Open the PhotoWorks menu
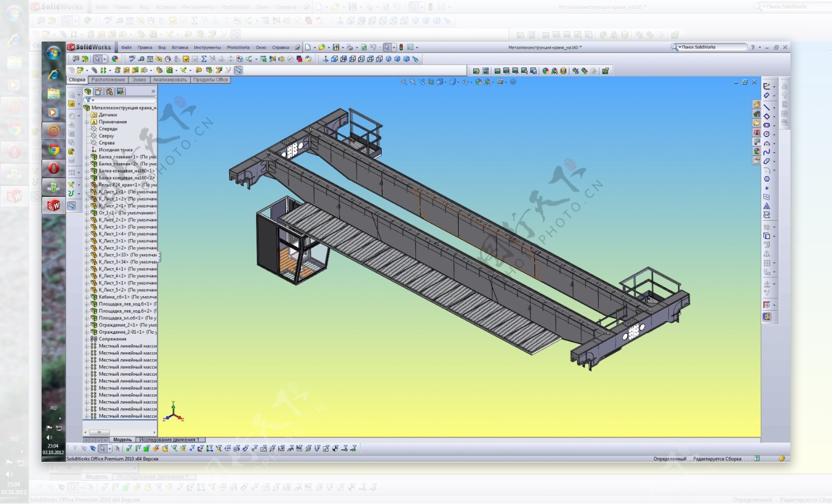Screen dimensions: 832x504 238,47
